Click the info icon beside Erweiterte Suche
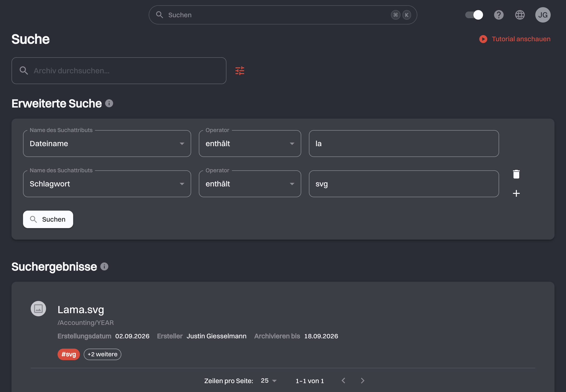The image size is (566, 392). [x=109, y=104]
